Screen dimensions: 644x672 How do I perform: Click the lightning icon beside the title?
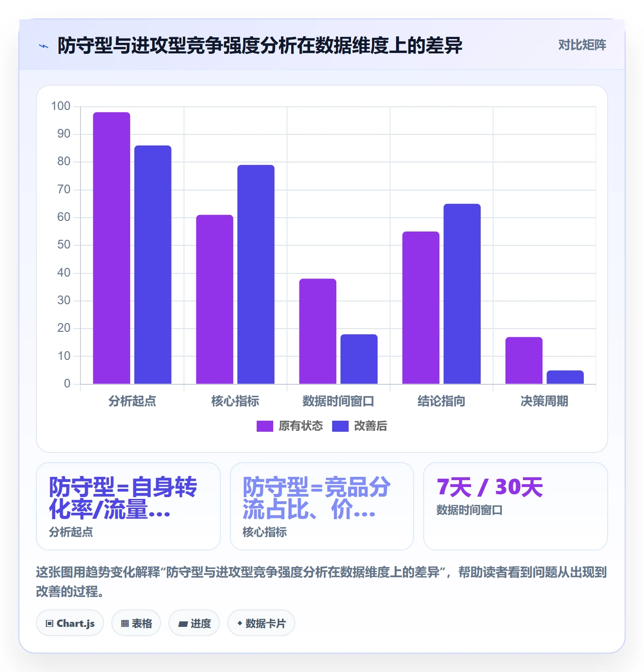44,46
